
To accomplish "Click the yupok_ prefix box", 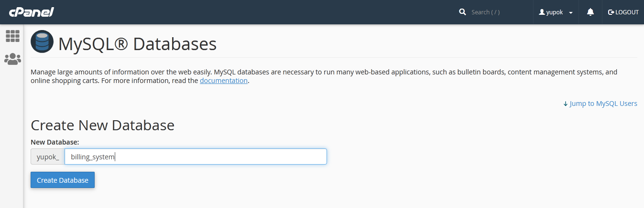I will [x=48, y=156].
